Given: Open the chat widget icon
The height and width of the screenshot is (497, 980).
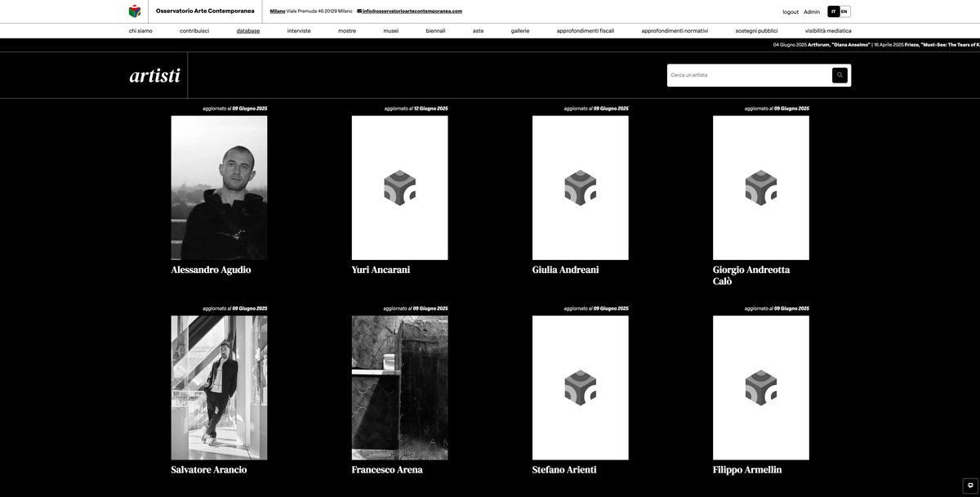Looking at the screenshot, I should (970, 486).
